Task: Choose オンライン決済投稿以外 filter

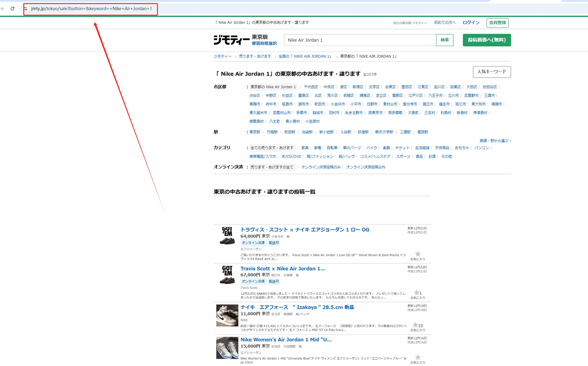Action: [x=366, y=167]
